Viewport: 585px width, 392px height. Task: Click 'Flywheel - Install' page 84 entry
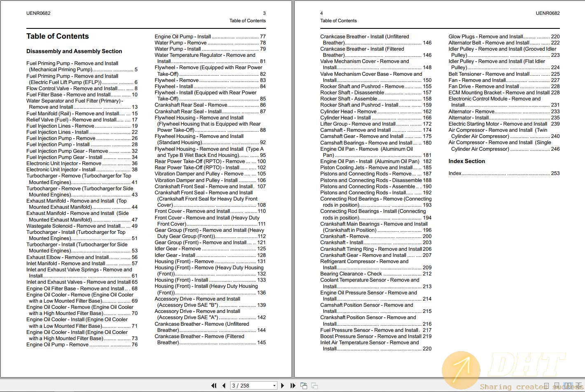[210, 86]
